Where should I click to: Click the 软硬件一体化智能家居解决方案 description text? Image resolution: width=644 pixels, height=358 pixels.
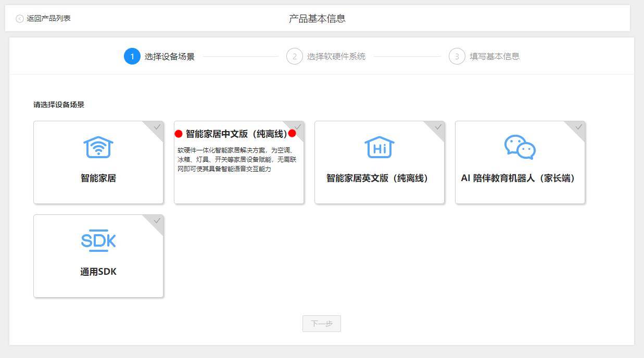coord(237,159)
